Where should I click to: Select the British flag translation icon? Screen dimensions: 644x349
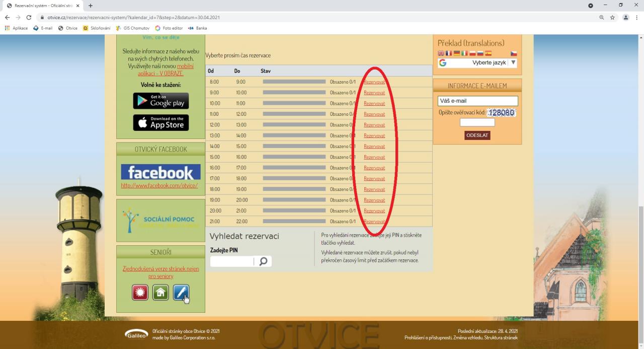click(441, 53)
